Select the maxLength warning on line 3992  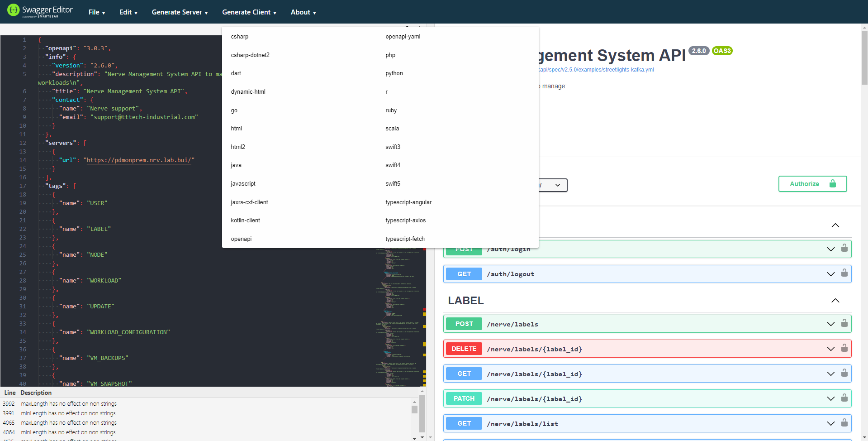[68, 403]
